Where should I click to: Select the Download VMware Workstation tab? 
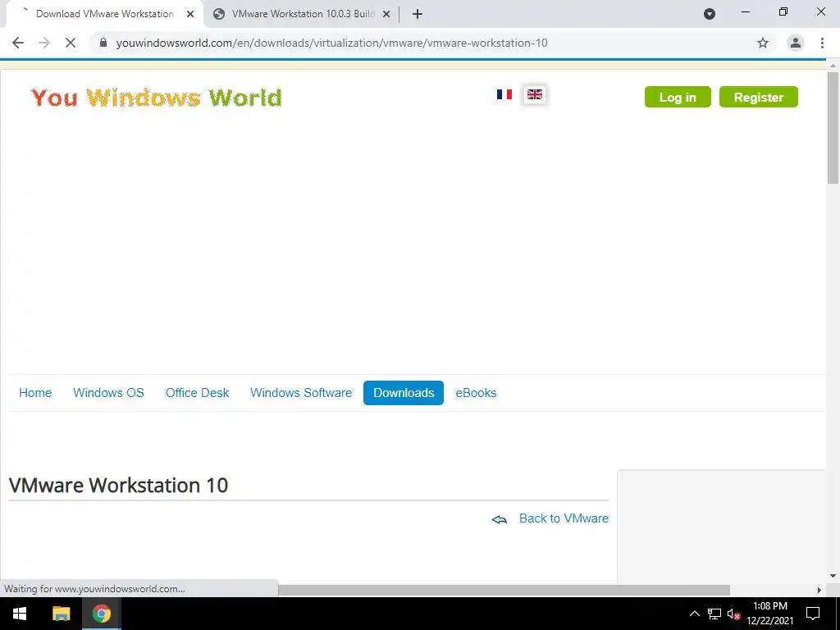pyautogui.click(x=104, y=15)
